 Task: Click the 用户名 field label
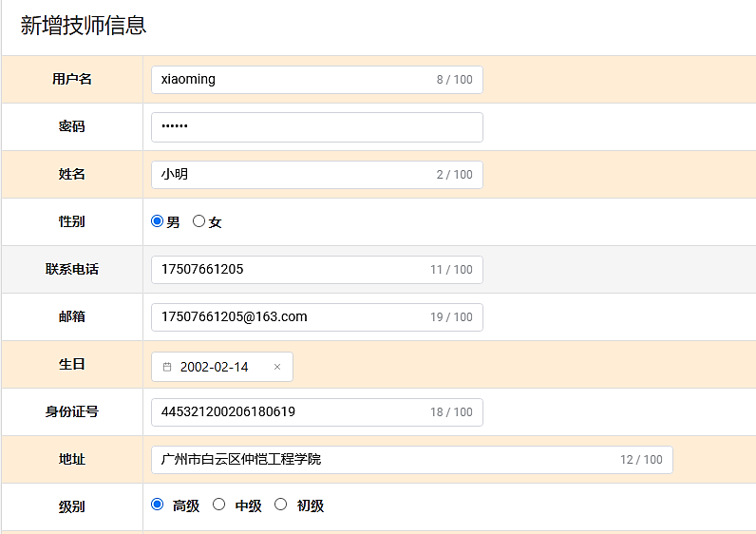click(x=72, y=80)
